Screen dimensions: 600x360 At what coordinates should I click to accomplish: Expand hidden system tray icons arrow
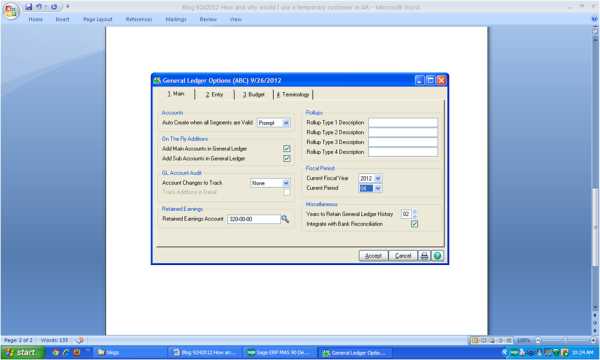505,352
